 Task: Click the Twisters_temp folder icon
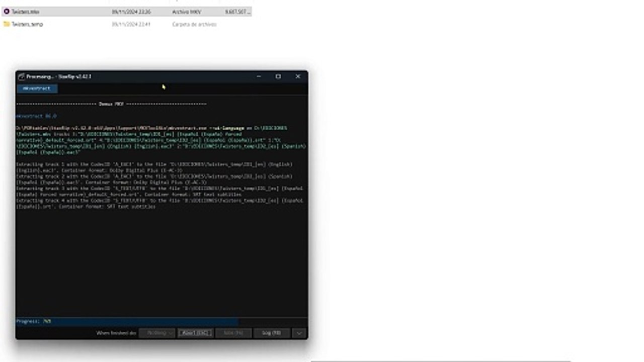[7, 24]
